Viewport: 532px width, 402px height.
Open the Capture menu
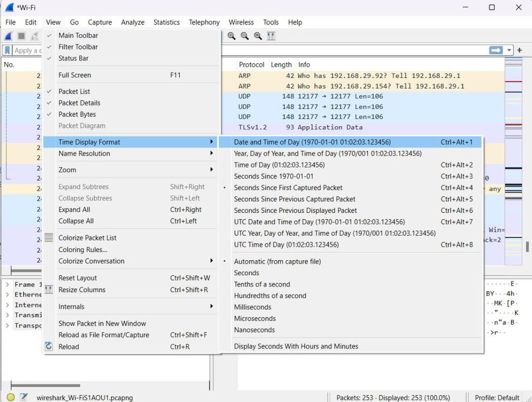[100, 22]
